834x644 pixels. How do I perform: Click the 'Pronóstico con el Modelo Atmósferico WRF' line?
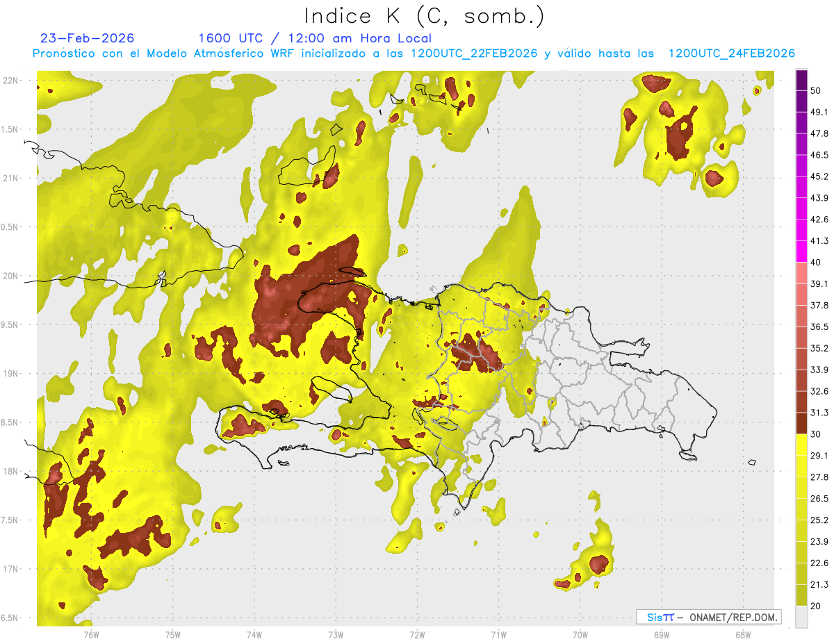point(414,53)
